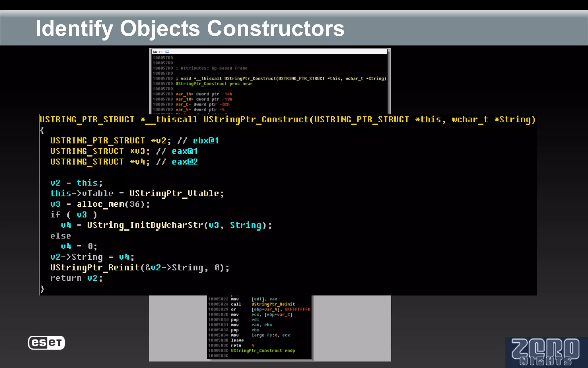
Task: Click the 'v2 = this;' statement
Action: click(76, 183)
